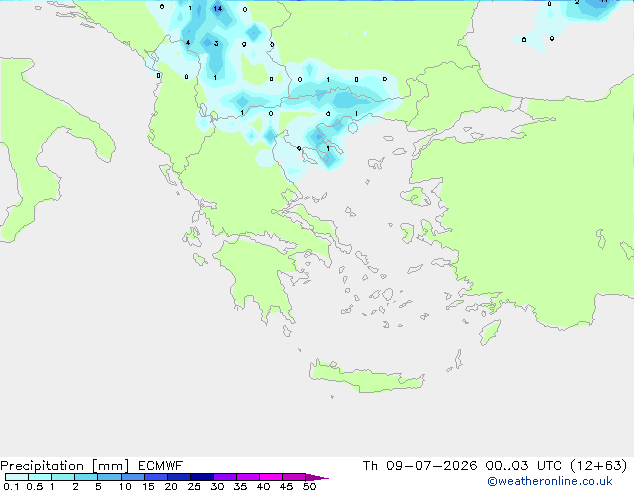Click the "ECMWF" model label
The image size is (634, 490).
[161, 466]
